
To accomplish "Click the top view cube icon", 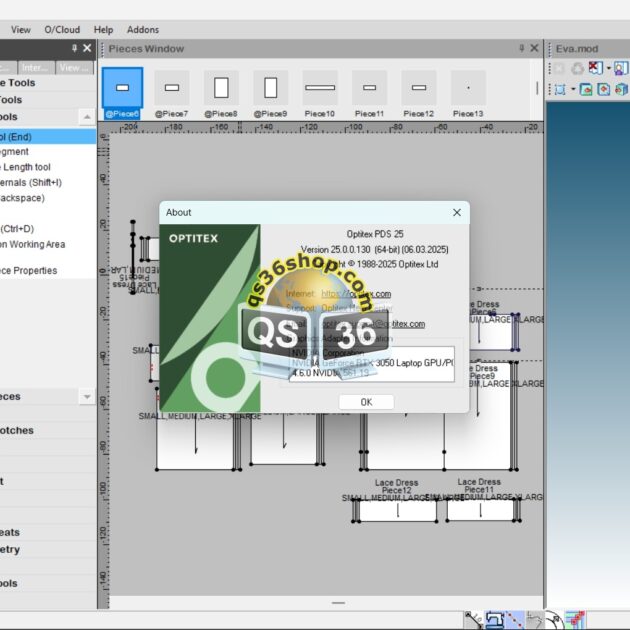I will click(603, 89).
